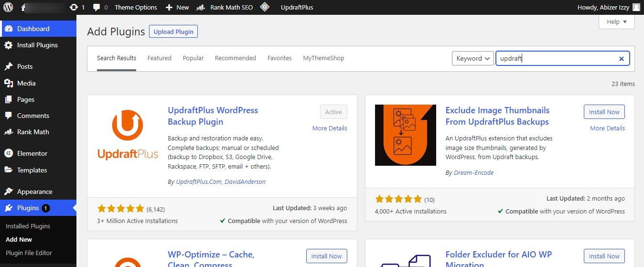Expand the Help tab

(617, 21)
